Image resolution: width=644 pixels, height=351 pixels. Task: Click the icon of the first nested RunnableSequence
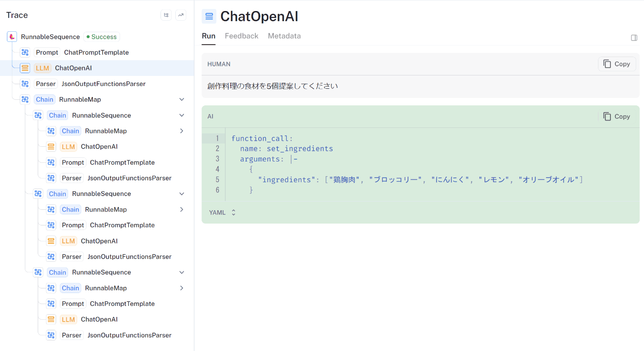(38, 115)
